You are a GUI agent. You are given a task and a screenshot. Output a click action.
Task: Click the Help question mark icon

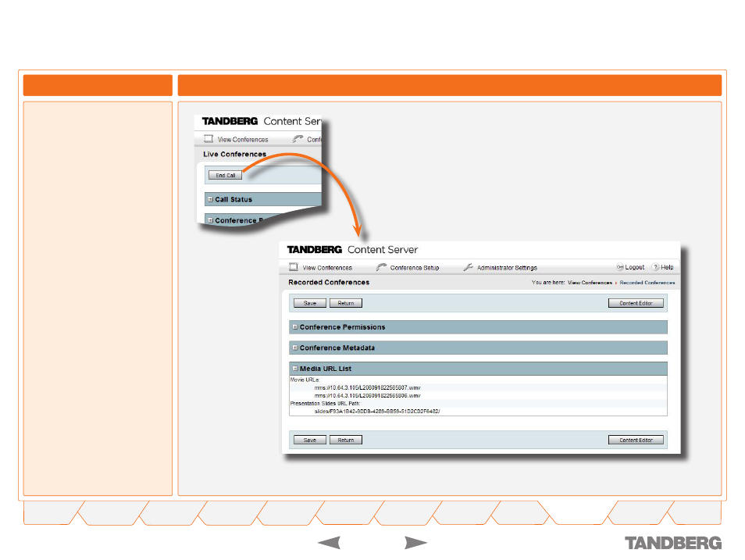[x=655, y=267]
